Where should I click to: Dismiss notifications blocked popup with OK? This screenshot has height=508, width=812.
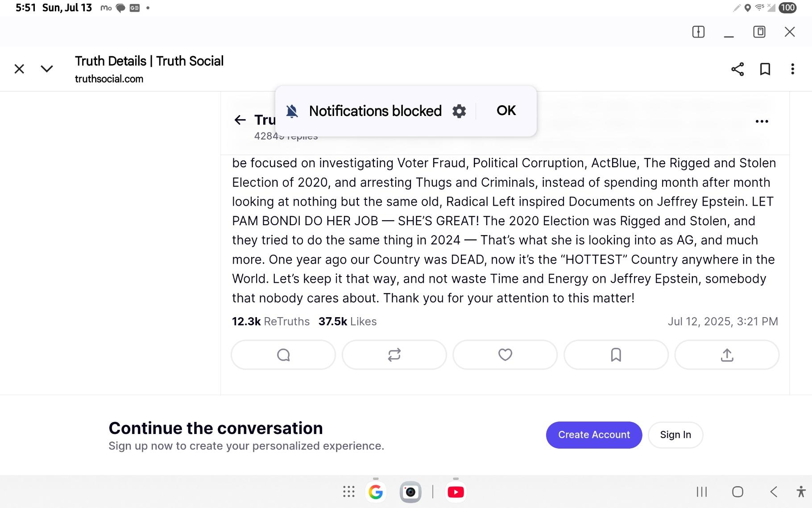[506, 111]
